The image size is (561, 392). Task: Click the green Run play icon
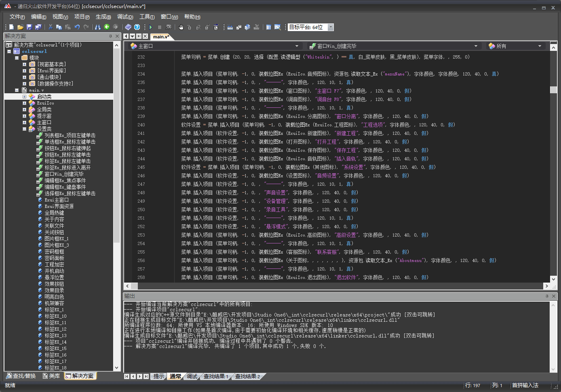151,27
